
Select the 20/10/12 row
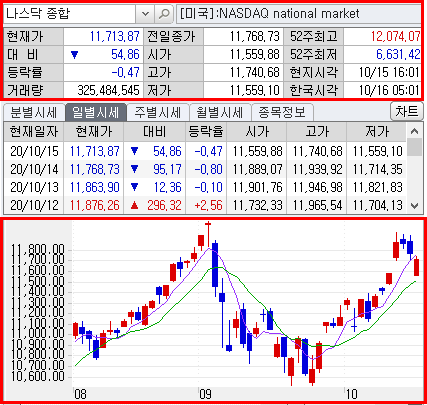[x=205, y=205]
